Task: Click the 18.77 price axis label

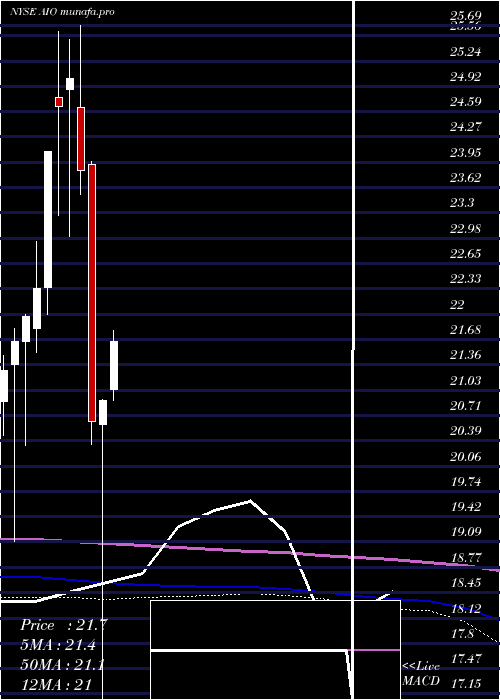Action: [x=466, y=558]
